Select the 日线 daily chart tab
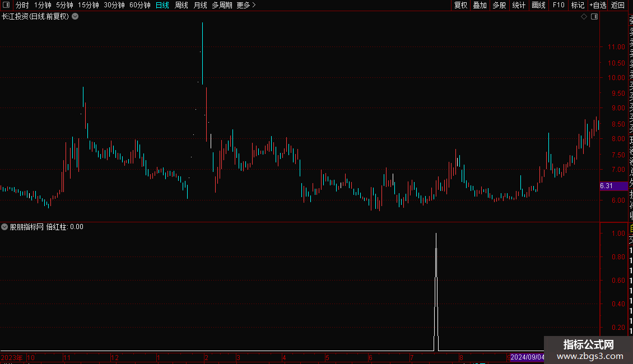This screenshot has width=633, height=364. point(162,5)
